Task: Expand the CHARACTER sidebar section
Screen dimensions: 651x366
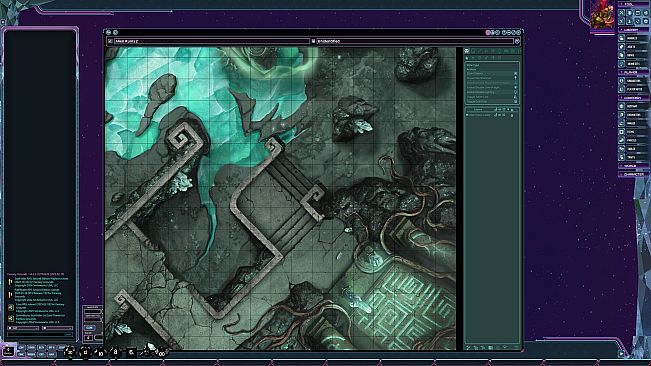Action: pos(634,174)
